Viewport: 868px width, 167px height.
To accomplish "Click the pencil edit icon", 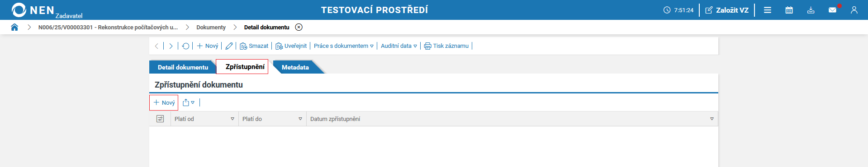I will (229, 46).
